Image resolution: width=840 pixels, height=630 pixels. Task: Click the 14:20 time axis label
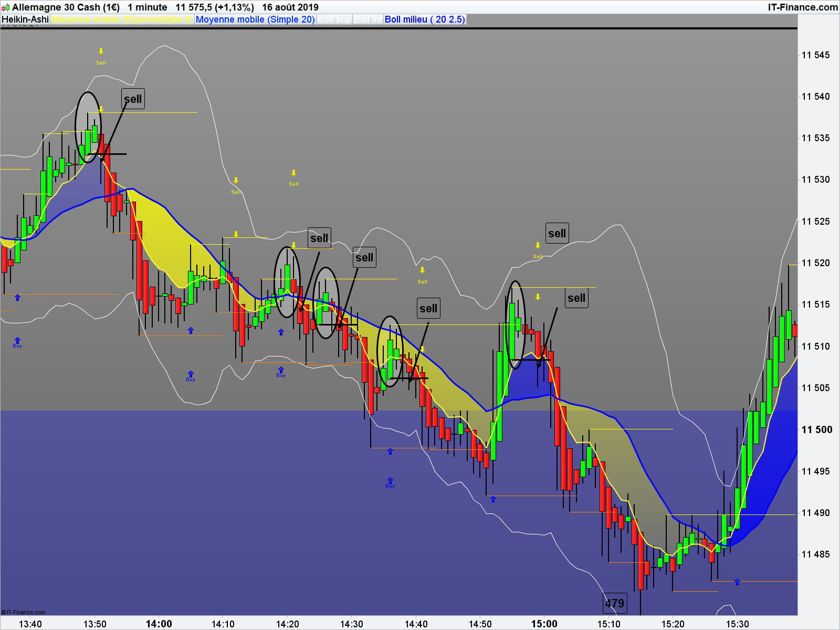[288, 624]
